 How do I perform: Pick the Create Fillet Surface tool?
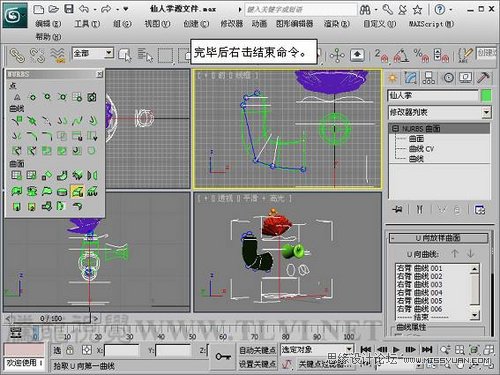[x=77, y=206]
